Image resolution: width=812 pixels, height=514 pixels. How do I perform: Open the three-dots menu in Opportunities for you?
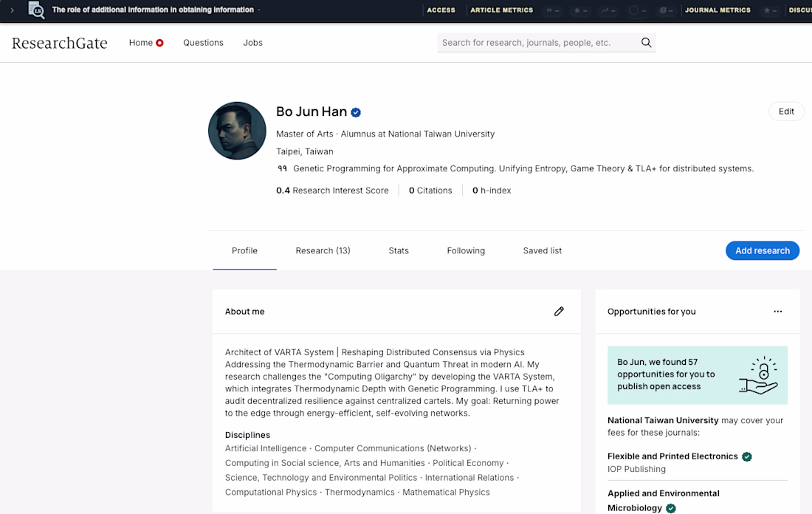pos(778,312)
